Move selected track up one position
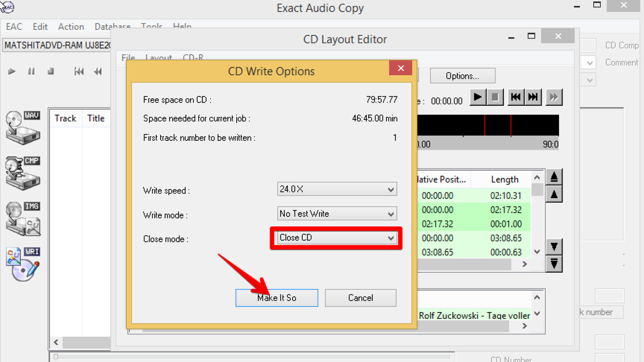The width and height of the screenshot is (644, 362). (x=554, y=194)
